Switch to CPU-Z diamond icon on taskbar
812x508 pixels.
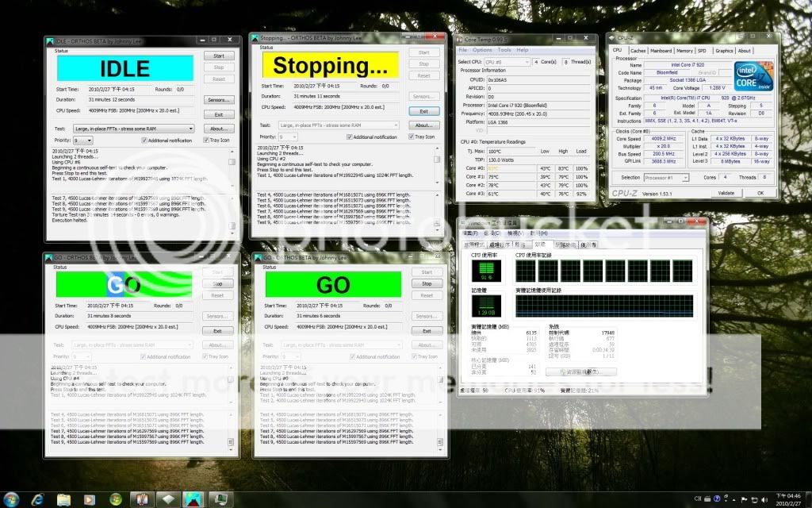click(x=168, y=500)
